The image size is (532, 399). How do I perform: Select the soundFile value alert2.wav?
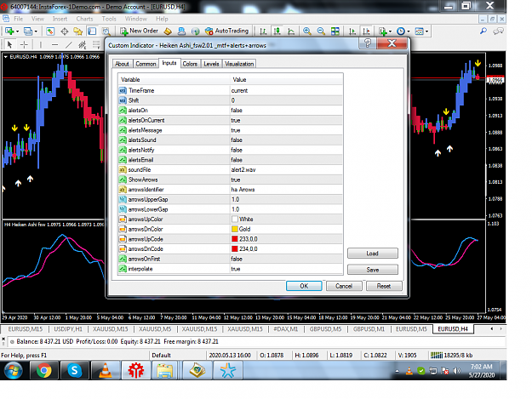243,169
